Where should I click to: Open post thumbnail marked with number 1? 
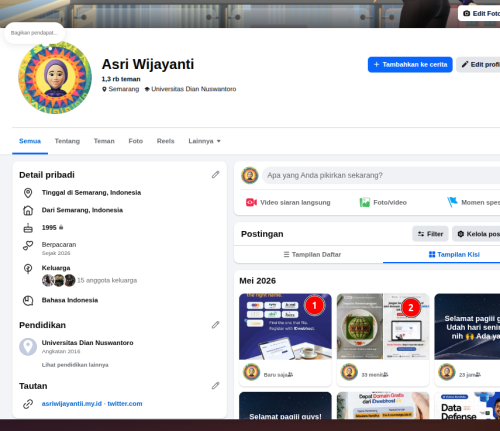click(285, 327)
